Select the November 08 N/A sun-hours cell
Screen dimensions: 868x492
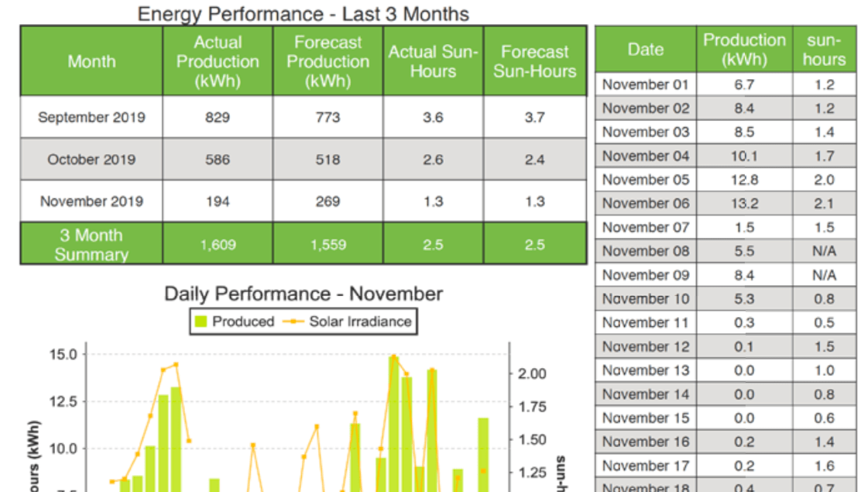tap(824, 250)
